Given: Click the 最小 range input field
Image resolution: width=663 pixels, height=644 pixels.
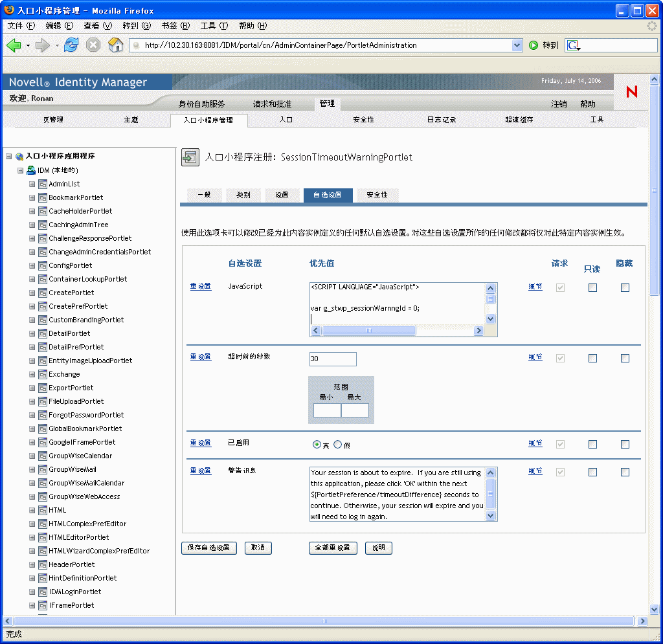Looking at the screenshot, I should 327,410.
